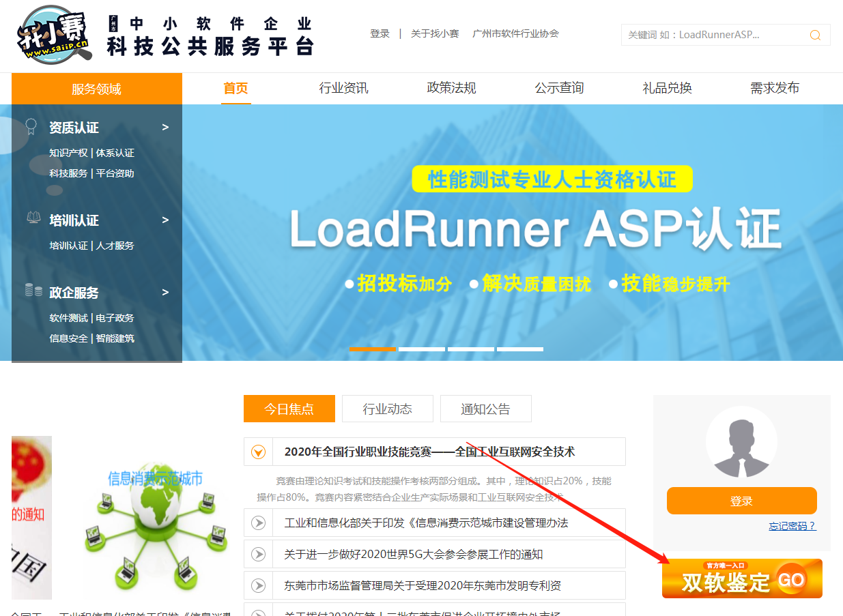Click the 忘记密码？ link
Image resolution: width=843 pixels, height=616 pixels.
click(x=792, y=526)
